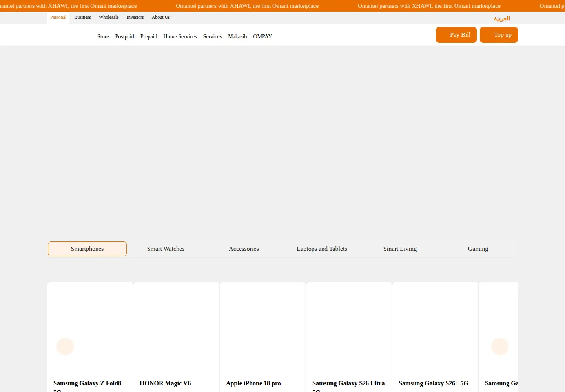The image size is (565, 392).
Task: Open the Prepaid menu
Action: point(149,36)
